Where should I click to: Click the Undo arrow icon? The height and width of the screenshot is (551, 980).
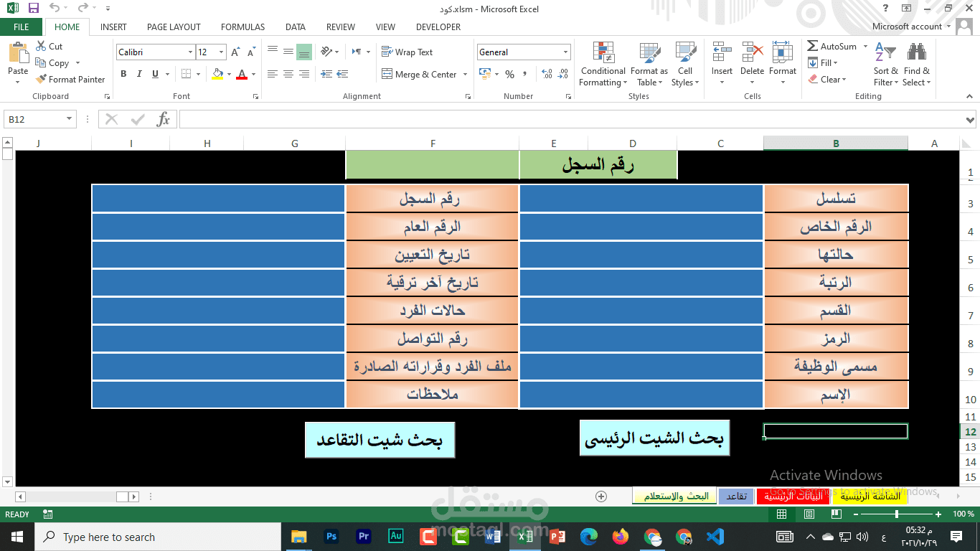point(55,9)
